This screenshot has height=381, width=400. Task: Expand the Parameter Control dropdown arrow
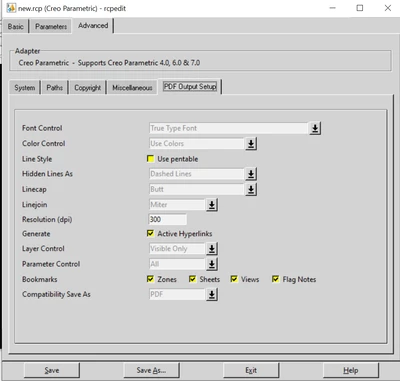(212, 264)
